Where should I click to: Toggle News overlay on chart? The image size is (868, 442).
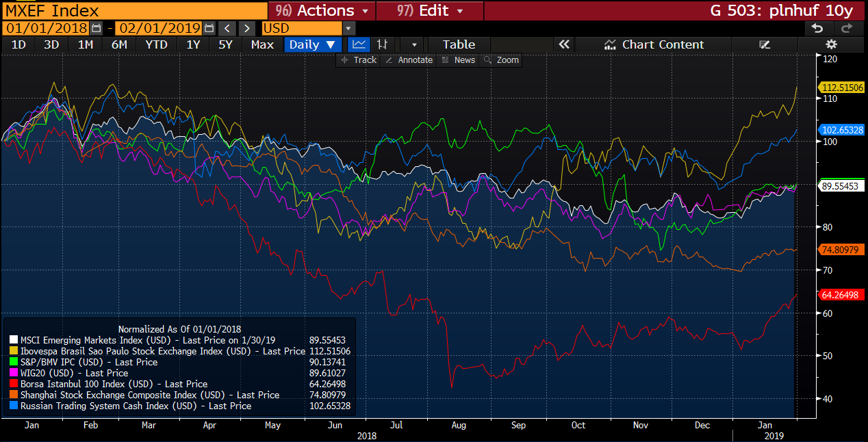tap(458, 60)
